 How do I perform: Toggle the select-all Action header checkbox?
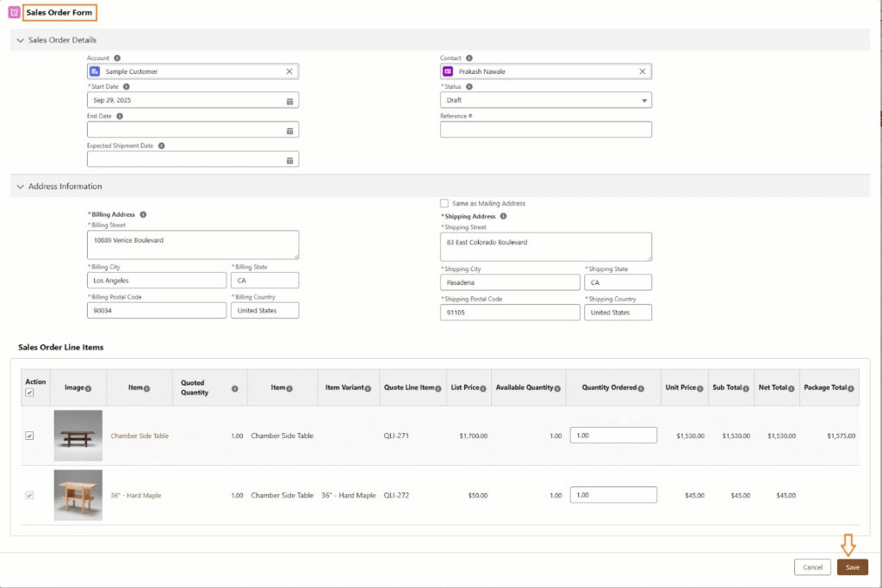[x=29, y=393]
